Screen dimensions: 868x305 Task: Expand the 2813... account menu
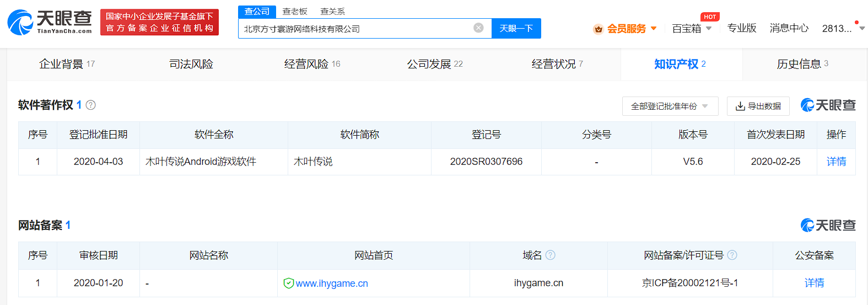click(x=843, y=29)
